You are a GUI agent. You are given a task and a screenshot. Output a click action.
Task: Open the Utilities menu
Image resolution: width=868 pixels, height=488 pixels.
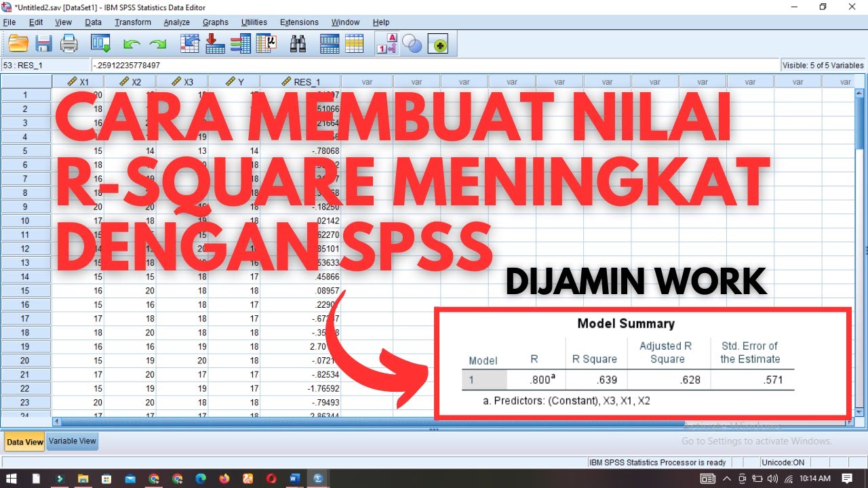(x=254, y=22)
